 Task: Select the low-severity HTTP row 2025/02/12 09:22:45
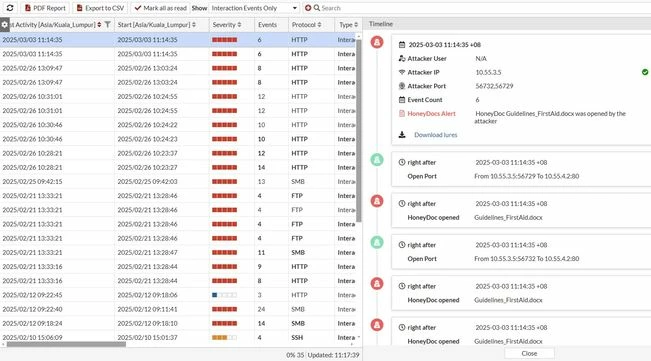pyautogui.click(x=178, y=295)
